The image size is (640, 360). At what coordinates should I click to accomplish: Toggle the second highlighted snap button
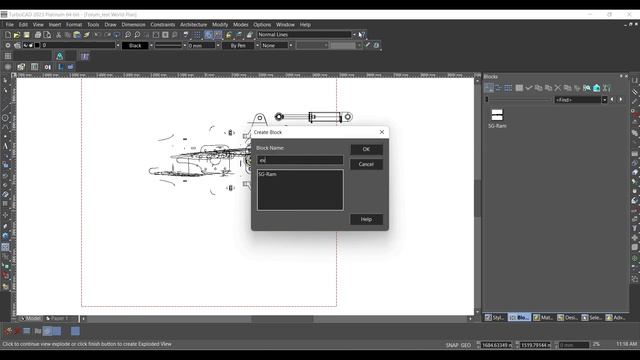tap(218, 35)
